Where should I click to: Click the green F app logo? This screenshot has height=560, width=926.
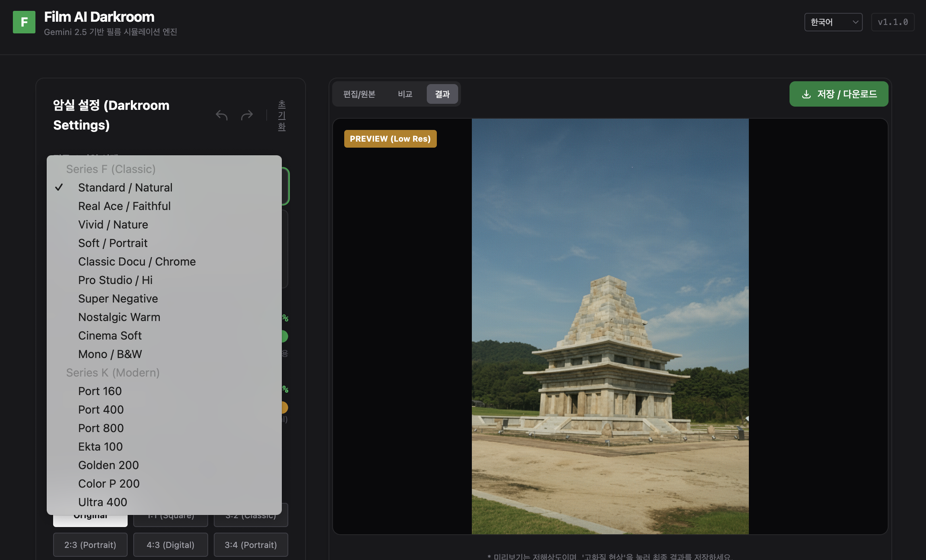pos(24,22)
